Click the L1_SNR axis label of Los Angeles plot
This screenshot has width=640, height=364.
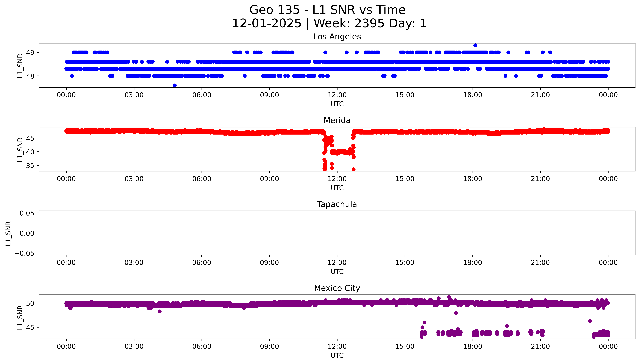click(20, 66)
